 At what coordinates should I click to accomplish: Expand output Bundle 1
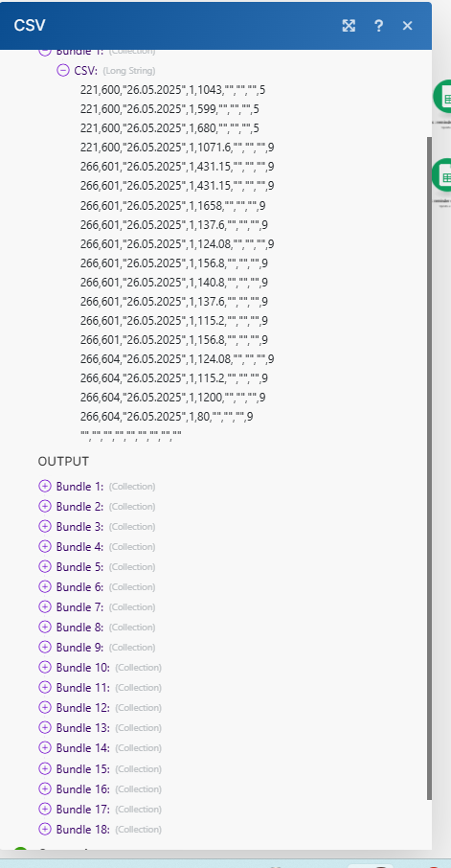(45, 486)
